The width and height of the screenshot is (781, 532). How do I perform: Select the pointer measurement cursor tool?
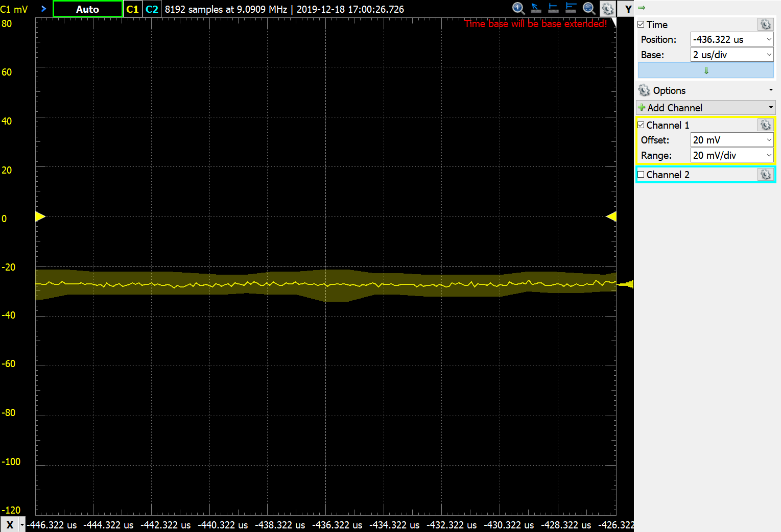(536, 8)
